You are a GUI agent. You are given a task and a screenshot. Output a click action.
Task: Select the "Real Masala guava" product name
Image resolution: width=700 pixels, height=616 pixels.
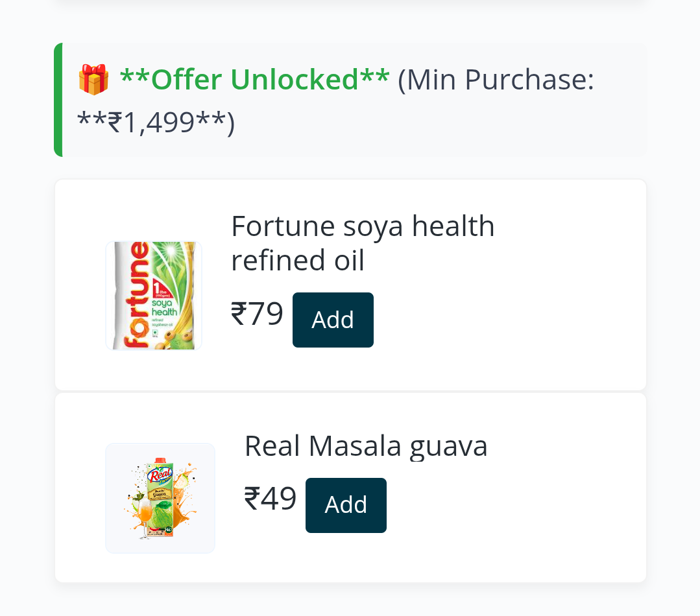pos(366,446)
